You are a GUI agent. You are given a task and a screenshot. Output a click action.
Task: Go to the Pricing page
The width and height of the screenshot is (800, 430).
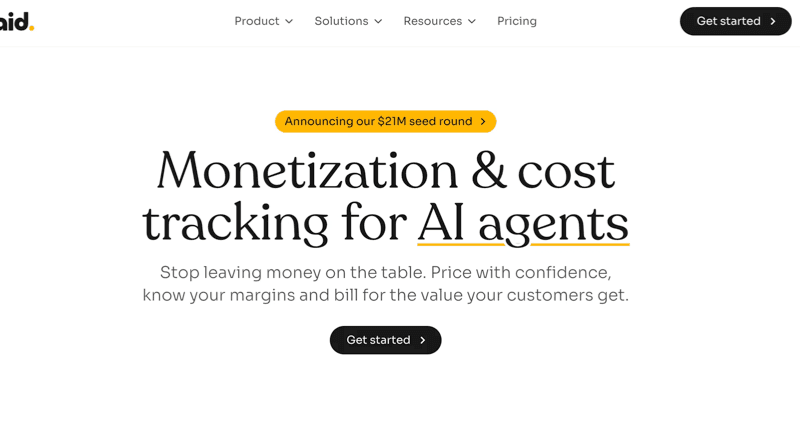(x=517, y=21)
